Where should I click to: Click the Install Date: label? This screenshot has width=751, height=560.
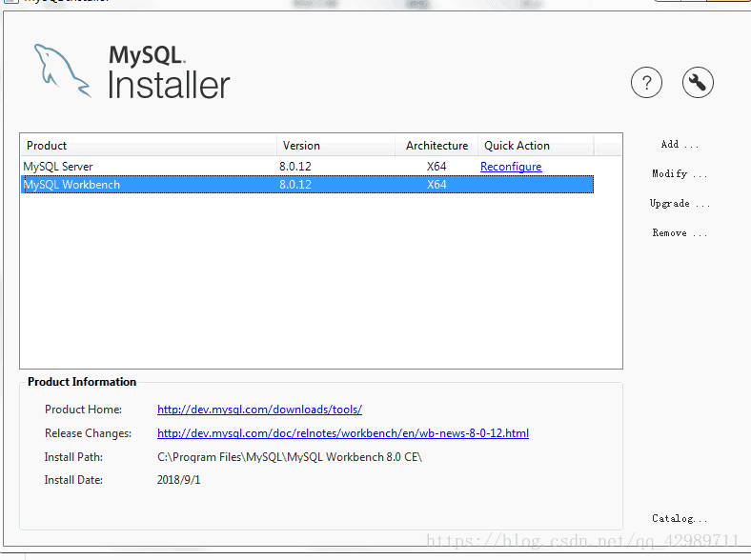point(73,480)
